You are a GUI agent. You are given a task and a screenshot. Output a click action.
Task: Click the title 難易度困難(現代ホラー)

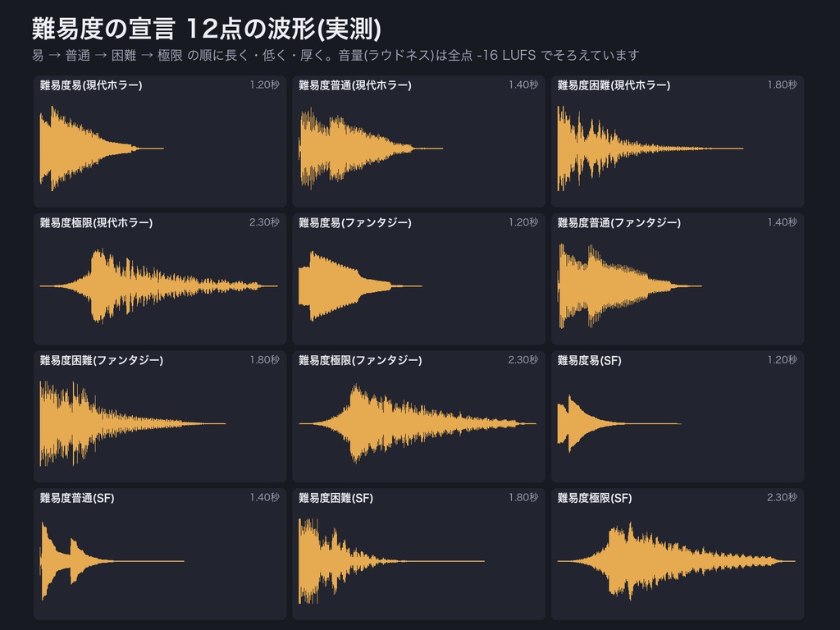pos(614,84)
